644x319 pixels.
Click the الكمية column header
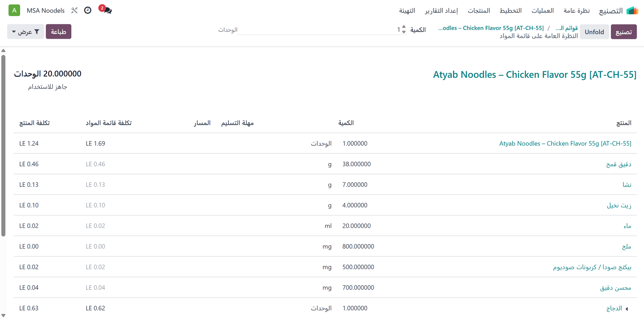tap(346, 123)
